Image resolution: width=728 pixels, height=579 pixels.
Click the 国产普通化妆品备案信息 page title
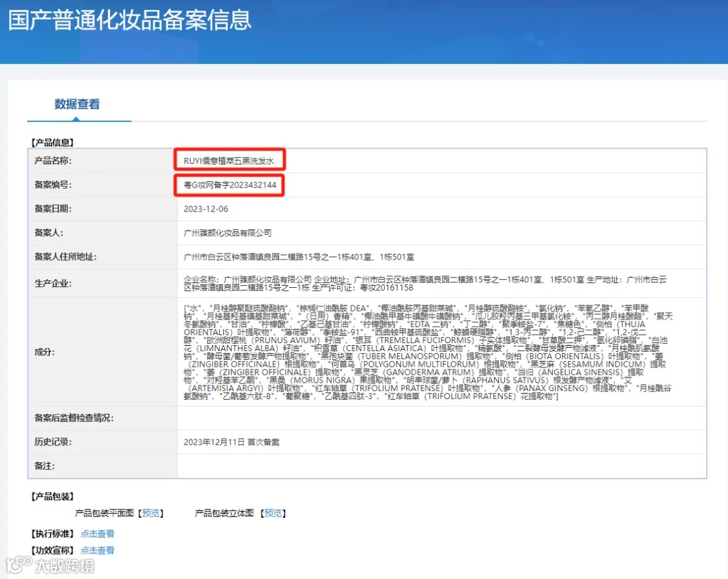(x=130, y=20)
